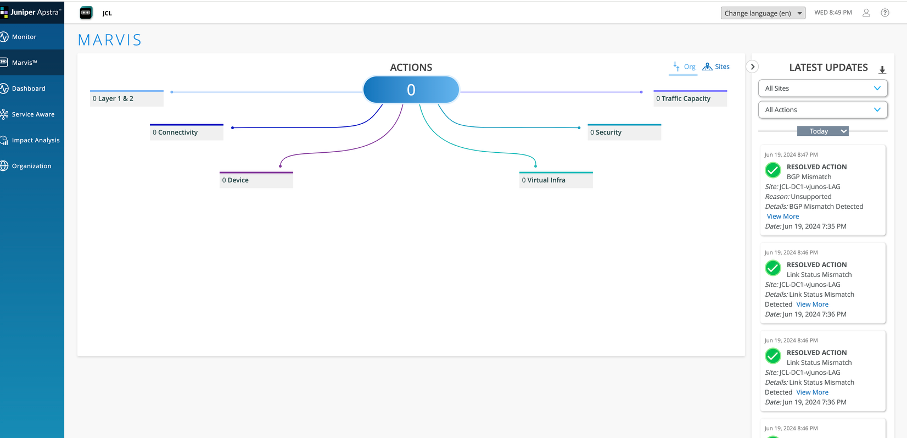
Task: Expand the All Actions dropdown
Action: point(822,109)
